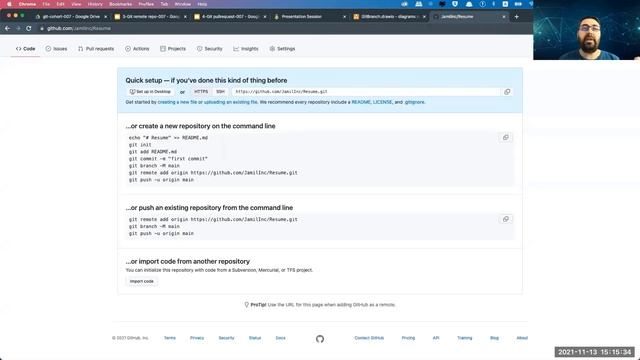Screen dimensions: 640x360
Task: Open the Insights tab
Action: click(246, 49)
